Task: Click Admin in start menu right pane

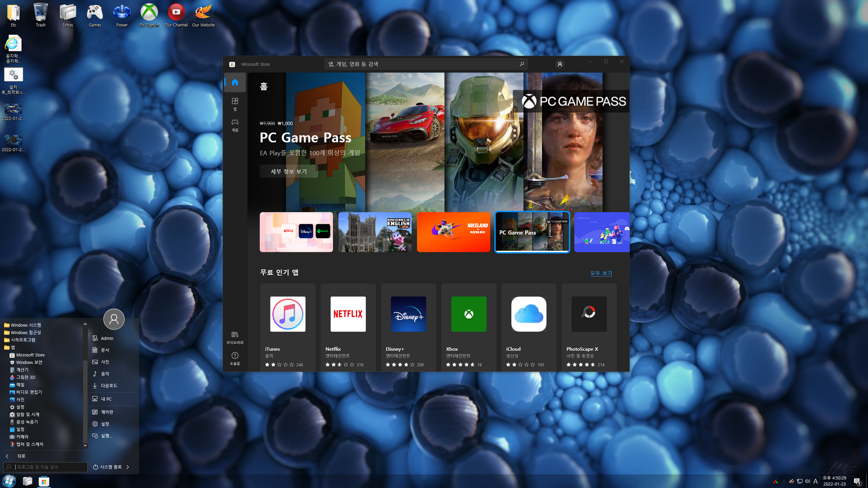Action: tap(114, 338)
